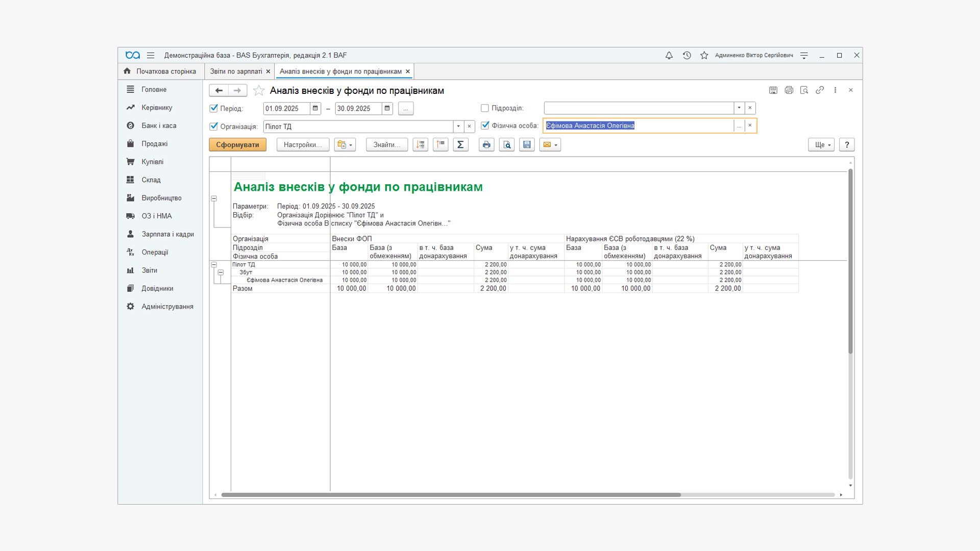The height and width of the screenshot is (551, 980).
Task: Click the save diskette toolbar icon
Action: (527, 145)
